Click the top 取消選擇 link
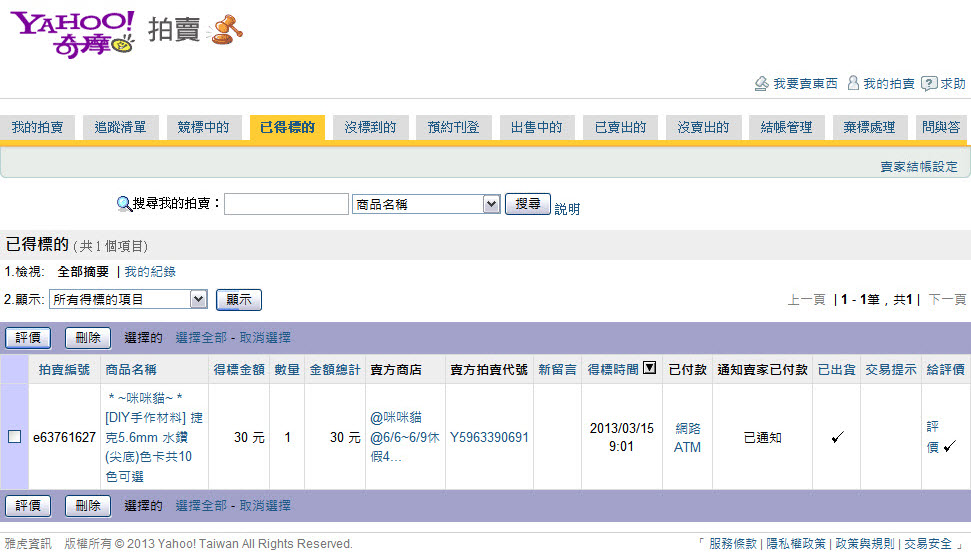Image resolution: width=971 pixels, height=559 pixels. (265, 337)
